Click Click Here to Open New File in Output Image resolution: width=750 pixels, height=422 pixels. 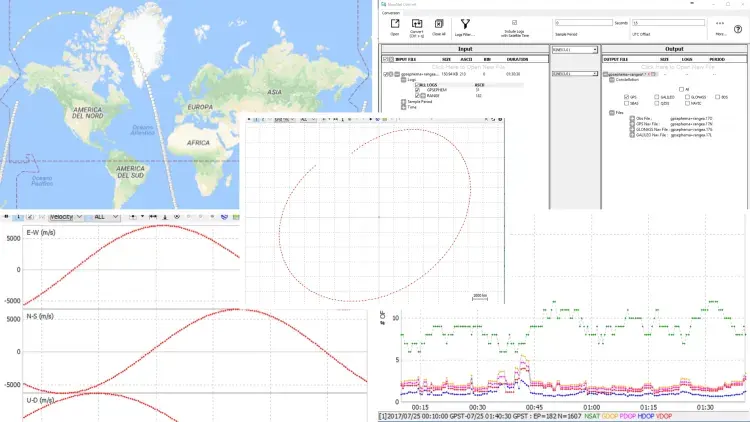coord(677,67)
